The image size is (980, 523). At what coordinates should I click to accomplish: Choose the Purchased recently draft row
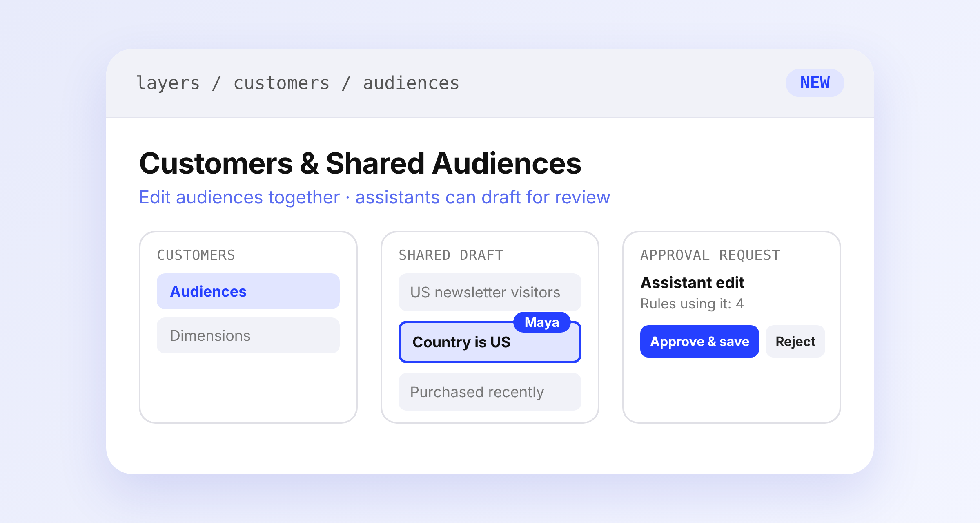(490, 392)
